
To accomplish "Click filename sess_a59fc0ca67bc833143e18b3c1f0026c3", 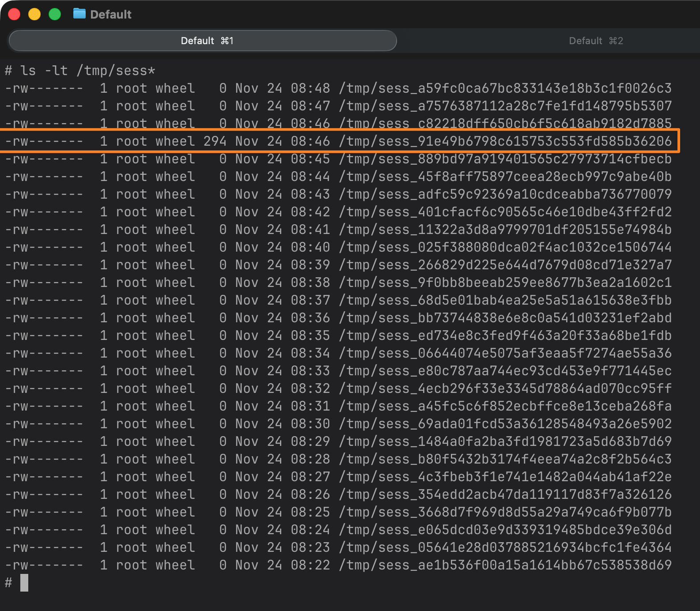I will (505, 88).
